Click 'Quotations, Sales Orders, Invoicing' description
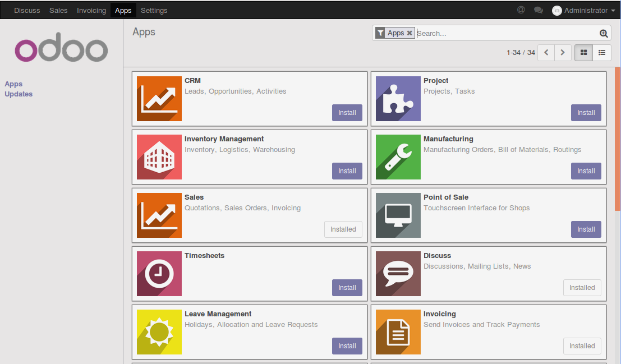 click(242, 208)
